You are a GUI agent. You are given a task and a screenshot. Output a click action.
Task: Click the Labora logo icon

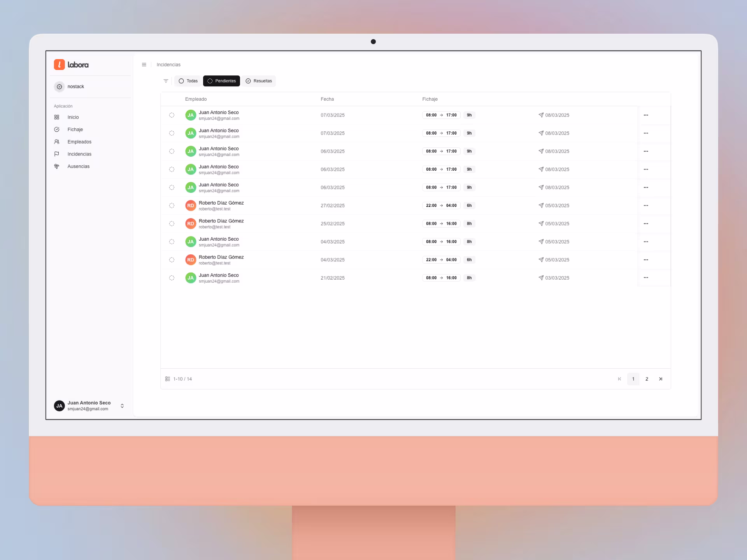(59, 65)
